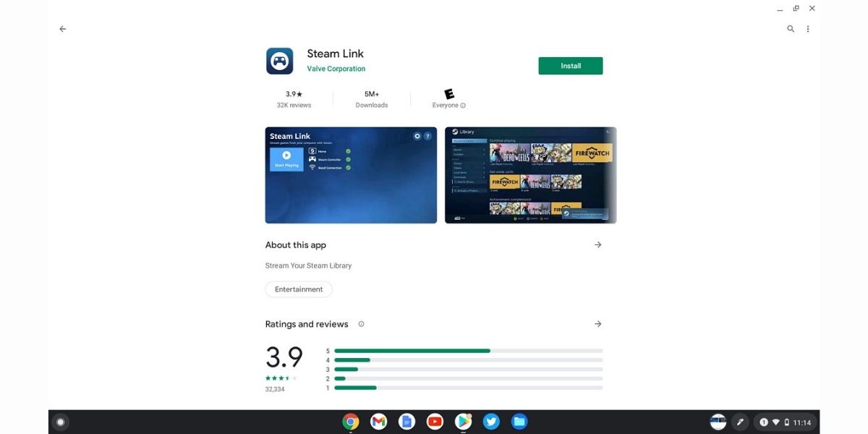
Task: Click the Steam Link app icon
Action: click(x=279, y=60)
